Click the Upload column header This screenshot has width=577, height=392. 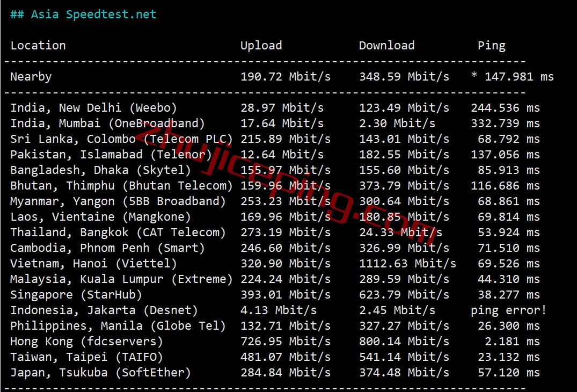pyautogui.click(x=261, y=46)
